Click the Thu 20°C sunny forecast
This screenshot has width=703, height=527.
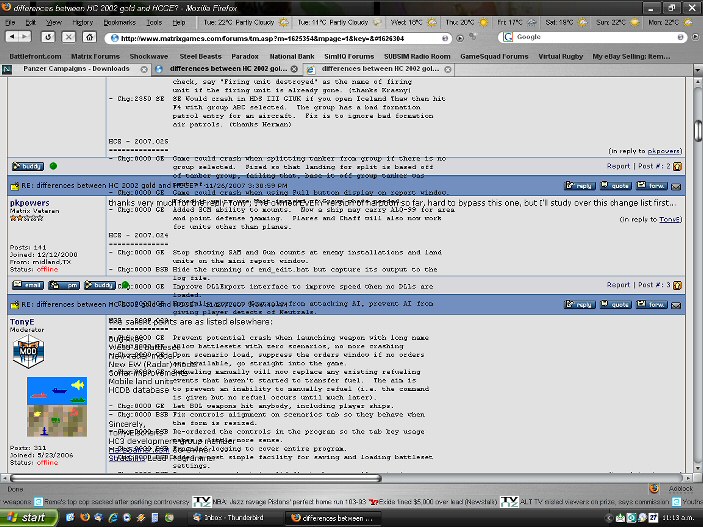467,22
